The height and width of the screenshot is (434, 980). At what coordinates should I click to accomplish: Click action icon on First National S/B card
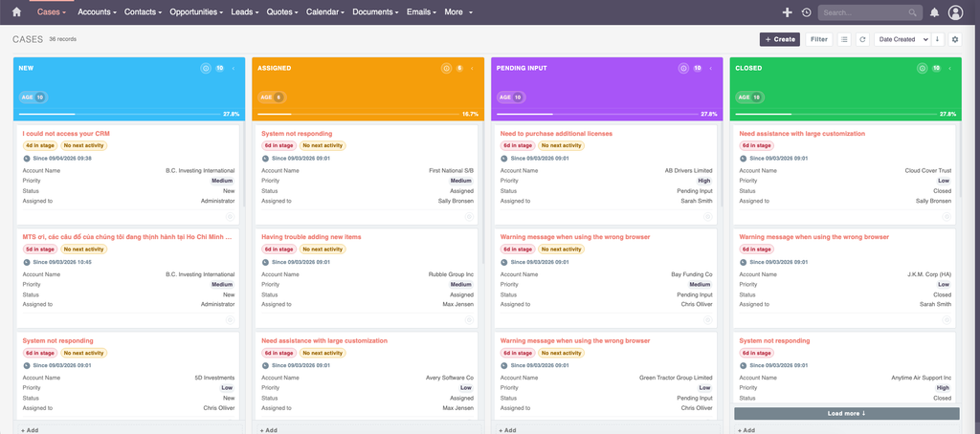point(469,216)
